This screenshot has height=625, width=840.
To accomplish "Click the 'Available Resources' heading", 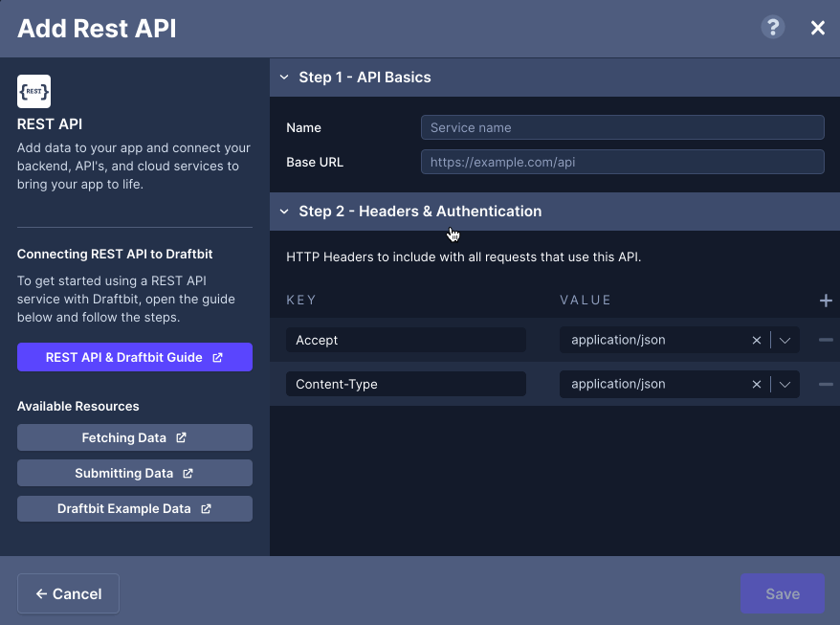I will click(x=78, y=406).
